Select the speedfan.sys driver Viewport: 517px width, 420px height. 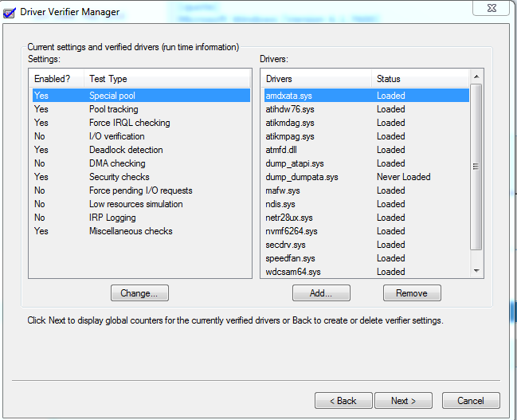366,258
